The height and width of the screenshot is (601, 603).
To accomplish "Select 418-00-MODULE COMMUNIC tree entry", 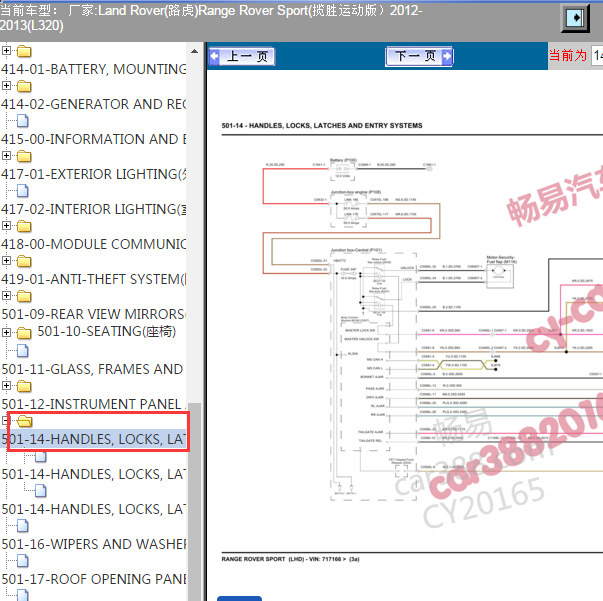I will (93, 244).
